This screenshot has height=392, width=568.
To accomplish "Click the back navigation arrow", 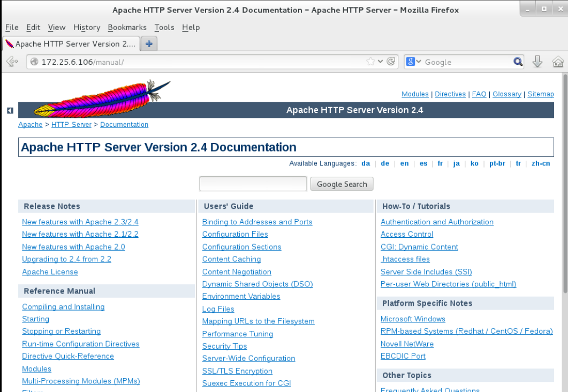I will (x=12, y=62).
